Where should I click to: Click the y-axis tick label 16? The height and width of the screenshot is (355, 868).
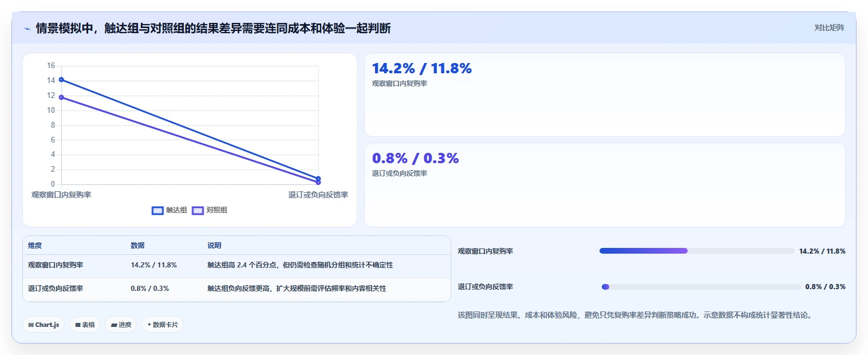point(51,66)
